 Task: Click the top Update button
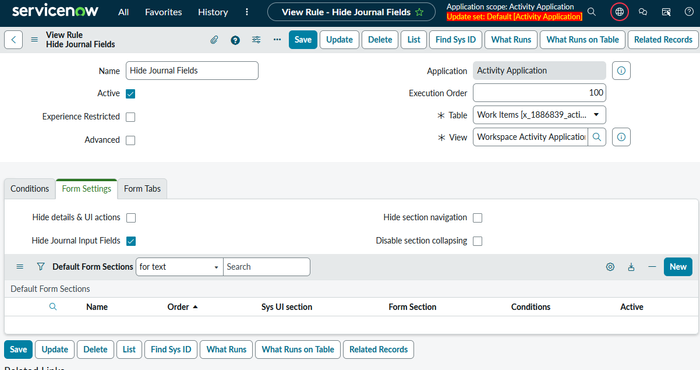[x=339, y=40]
